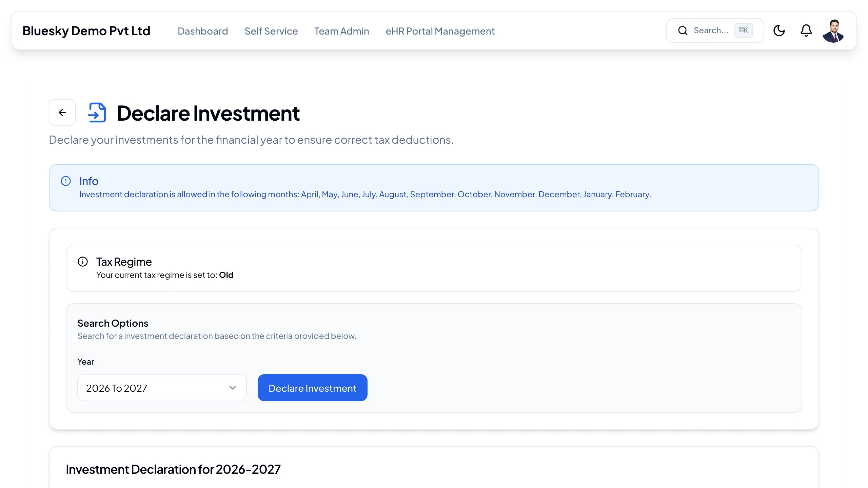
Task: Click the allowed months info message
Action: [365, 194]
